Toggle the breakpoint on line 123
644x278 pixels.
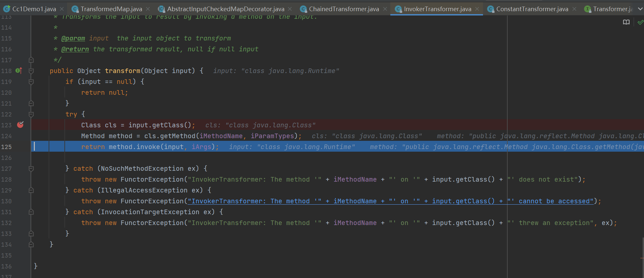[x=20, y=124]
